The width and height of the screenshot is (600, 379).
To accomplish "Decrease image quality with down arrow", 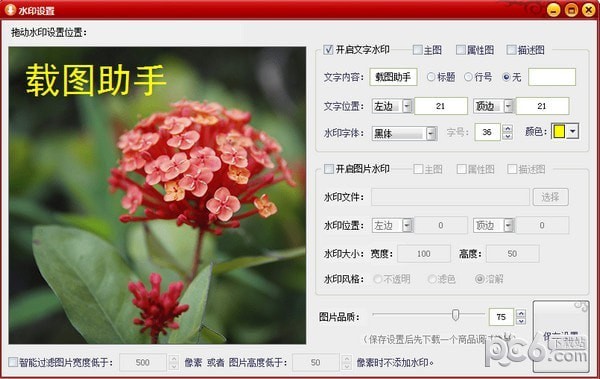I will 521,321.
